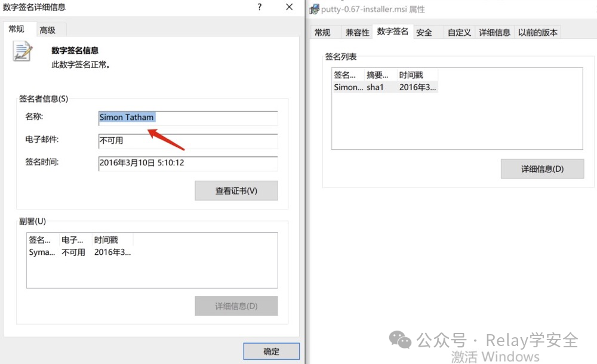Click the 查看证书(V) button
Viewport: 597px width, 364px height.
coord(236,191)
